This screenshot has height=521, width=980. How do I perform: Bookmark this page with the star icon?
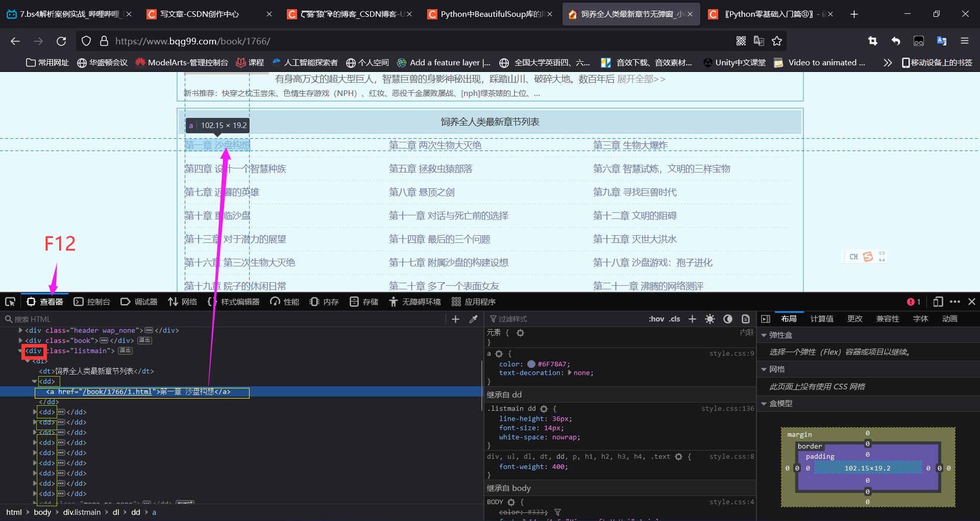pyautogui.click(x=777, y=41)
